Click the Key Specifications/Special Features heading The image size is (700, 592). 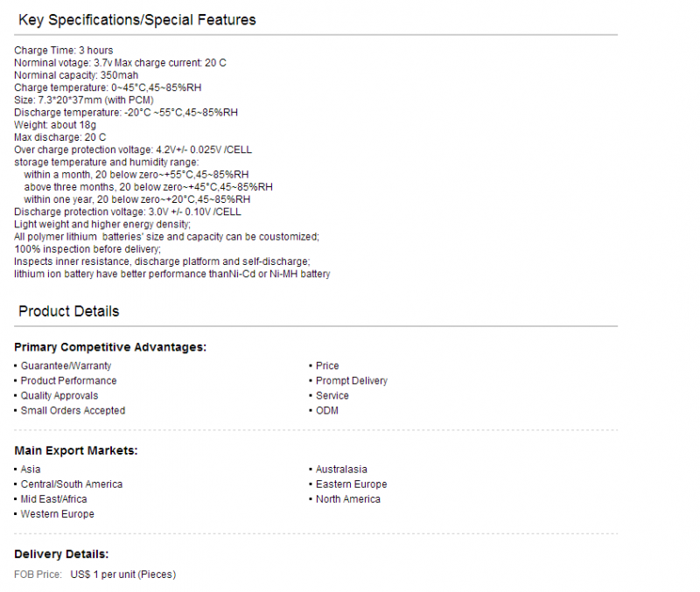pos(137,20)
